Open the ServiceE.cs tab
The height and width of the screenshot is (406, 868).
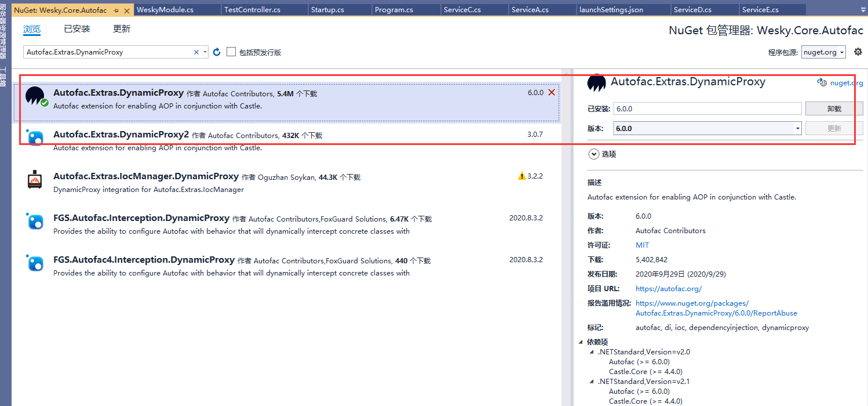tap(774, 10)
